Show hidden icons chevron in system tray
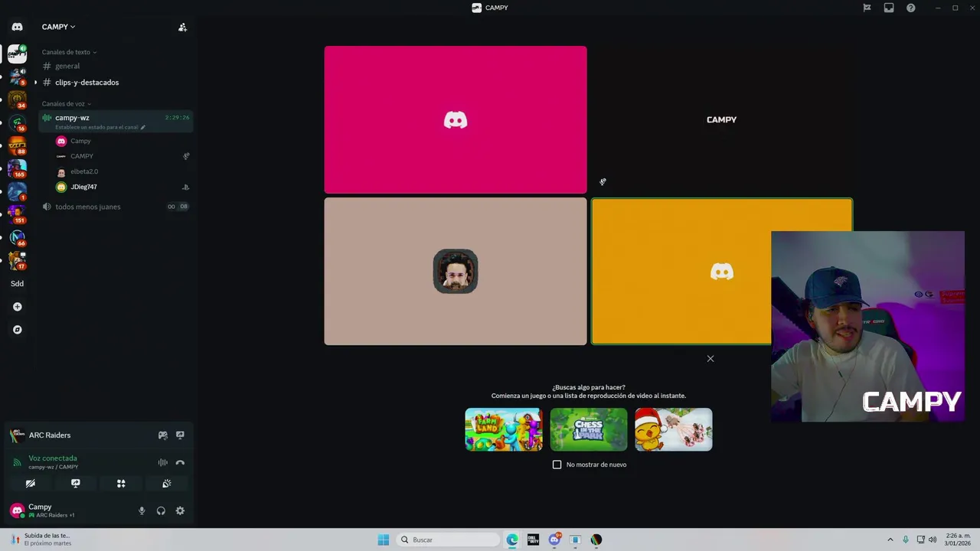 (890, 540)
